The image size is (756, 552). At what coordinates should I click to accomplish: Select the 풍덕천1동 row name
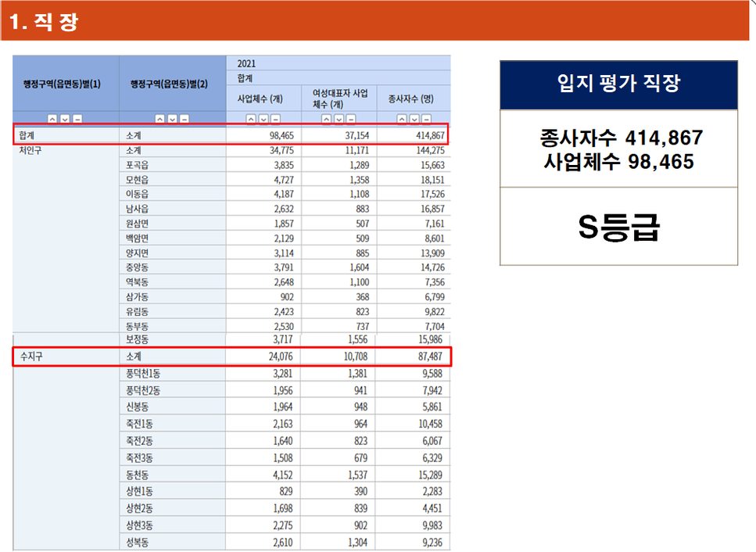143,373
